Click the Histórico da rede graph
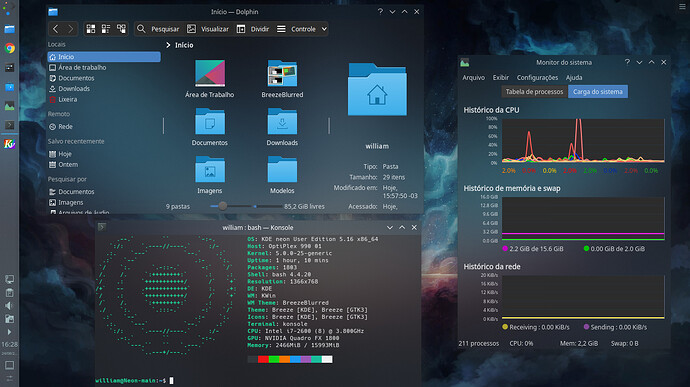Viewport: 690px width, 387px height. (583, 297)
